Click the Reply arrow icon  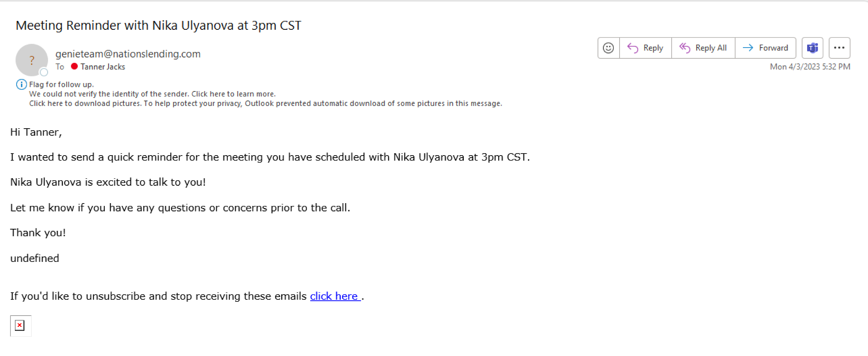633,48
